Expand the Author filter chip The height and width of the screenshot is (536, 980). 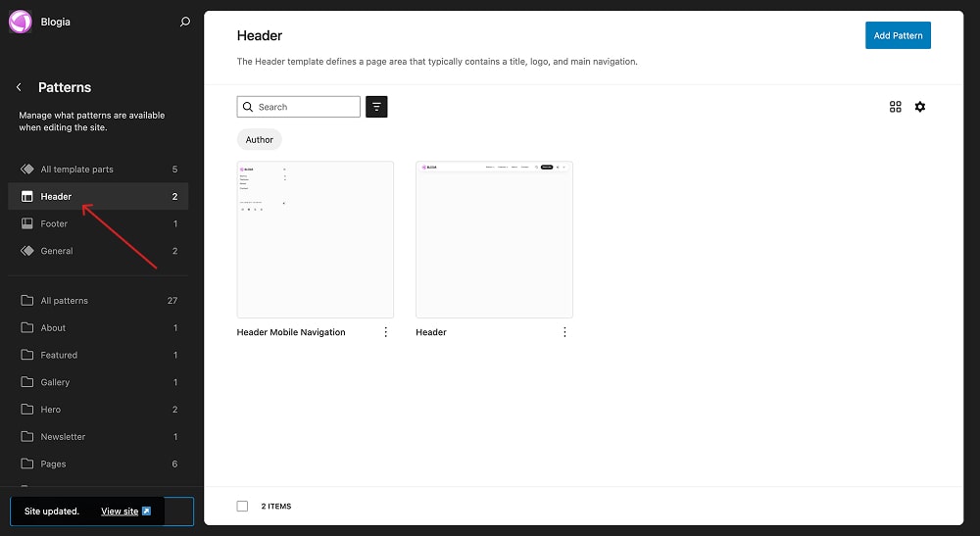click(x=259, y=140)
